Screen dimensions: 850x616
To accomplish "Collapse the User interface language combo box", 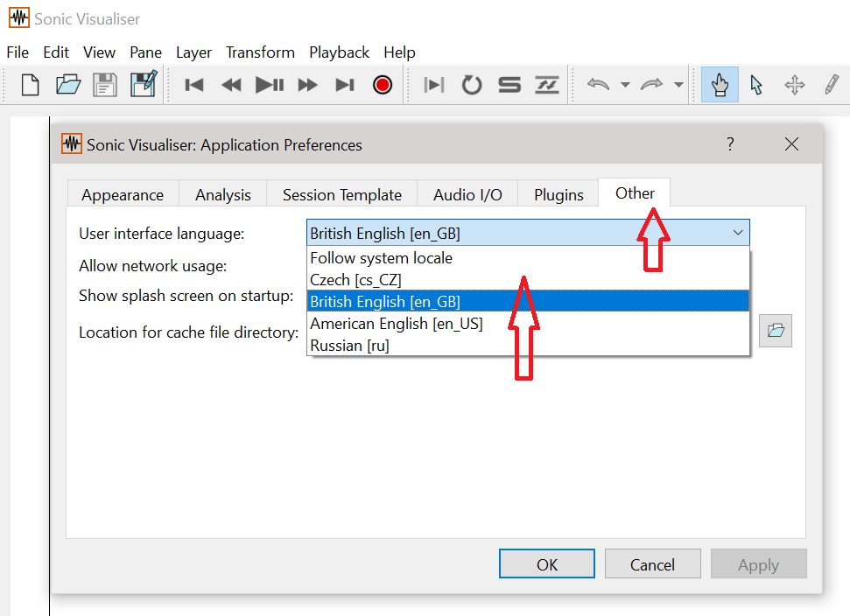I will click(528, 233).
